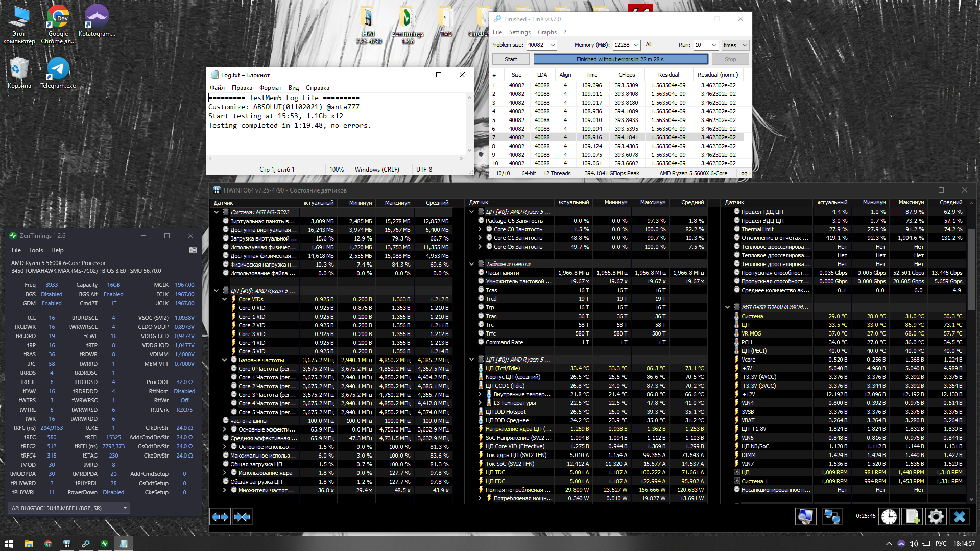Click the blue X icon in HWiNFO toolbar
The height and width of the screenshot is (551, 980).
click(x=959, y=517)
